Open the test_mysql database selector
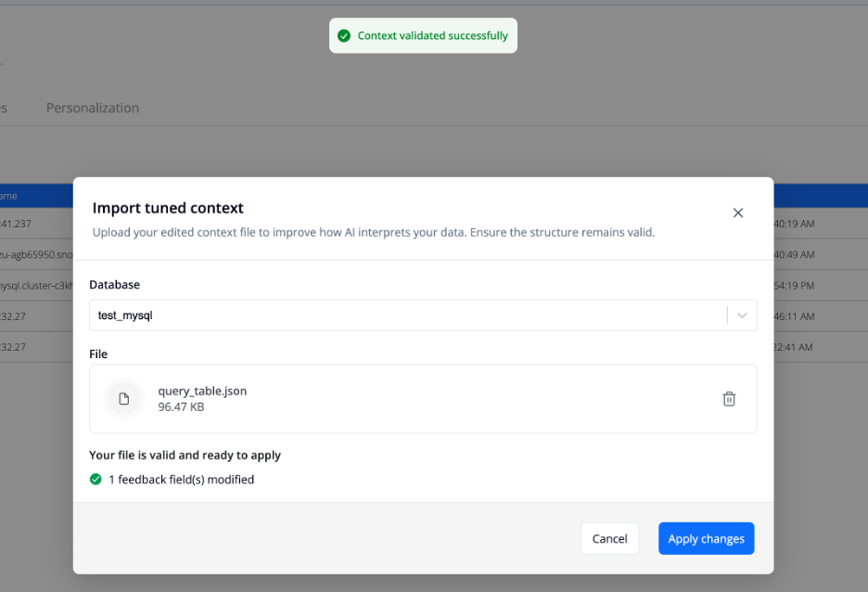This screenshot has height=592, width=868. pos(423,315)
